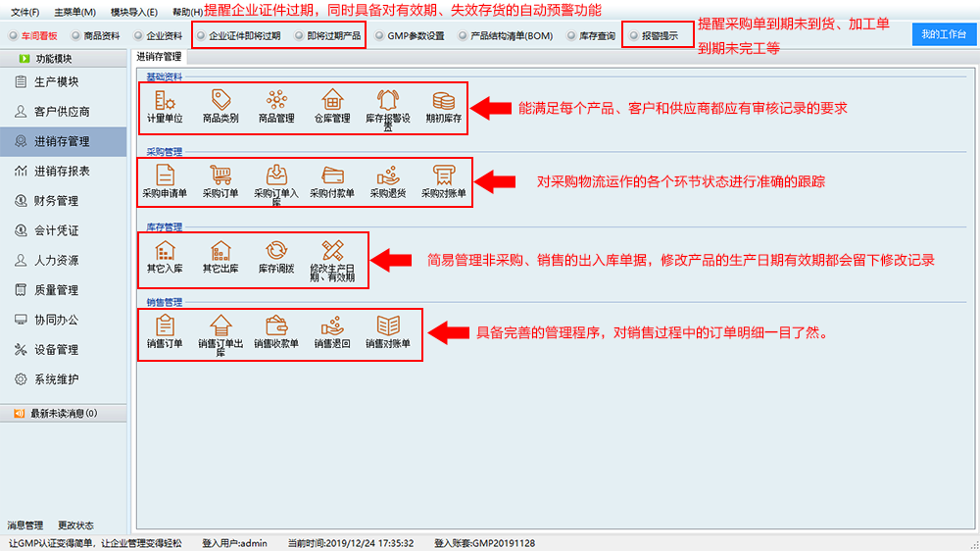Open the 人力资源 sidebar item

63,260
